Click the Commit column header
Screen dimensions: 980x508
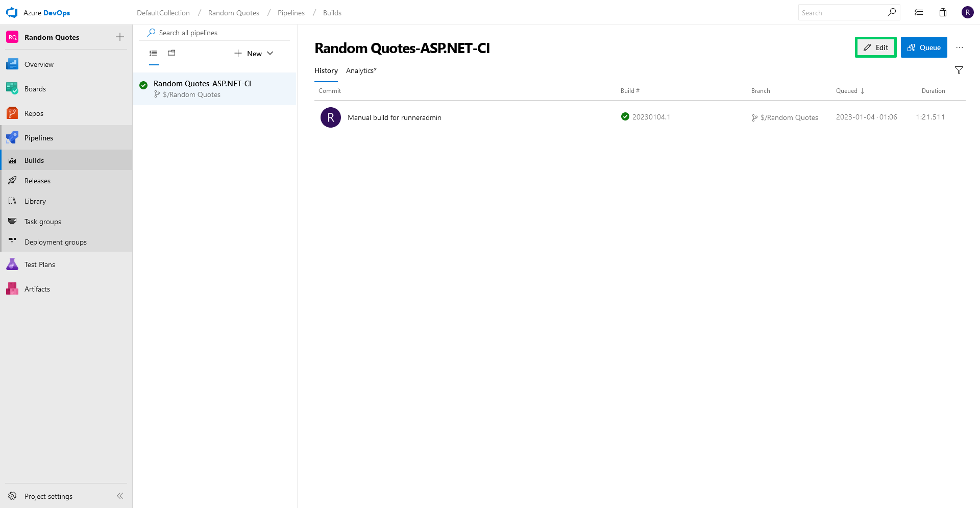330,91
